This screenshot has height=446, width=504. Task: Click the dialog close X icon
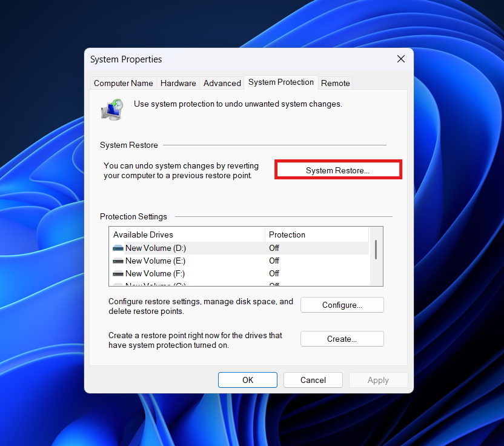pos(400,59)
